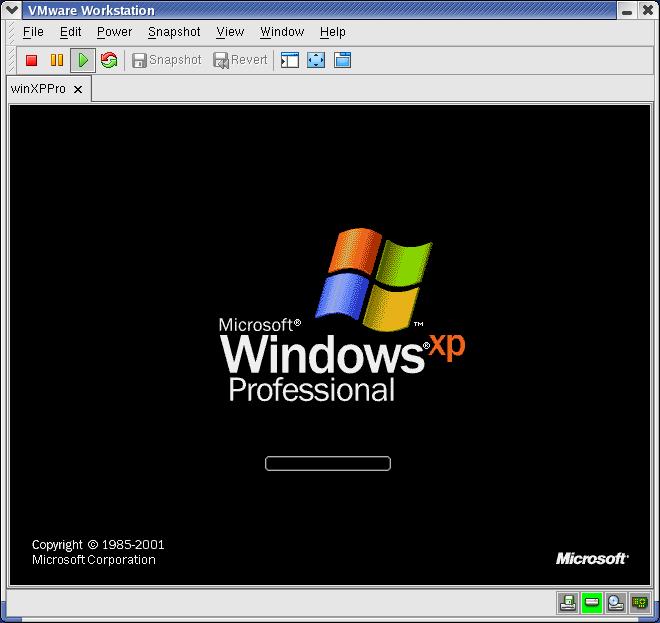Open the Edit menu
Viewport: 660px width, 623px height.
tap(70, 32)
